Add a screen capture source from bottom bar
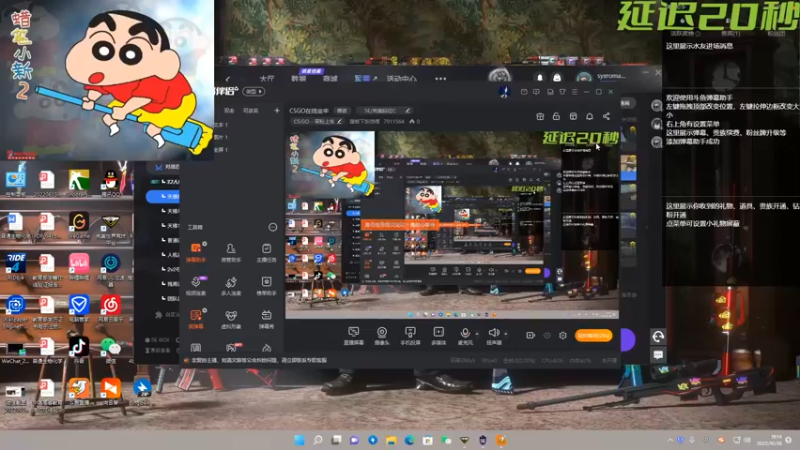This screenshot has width=800, height=450. pos(353,336)
